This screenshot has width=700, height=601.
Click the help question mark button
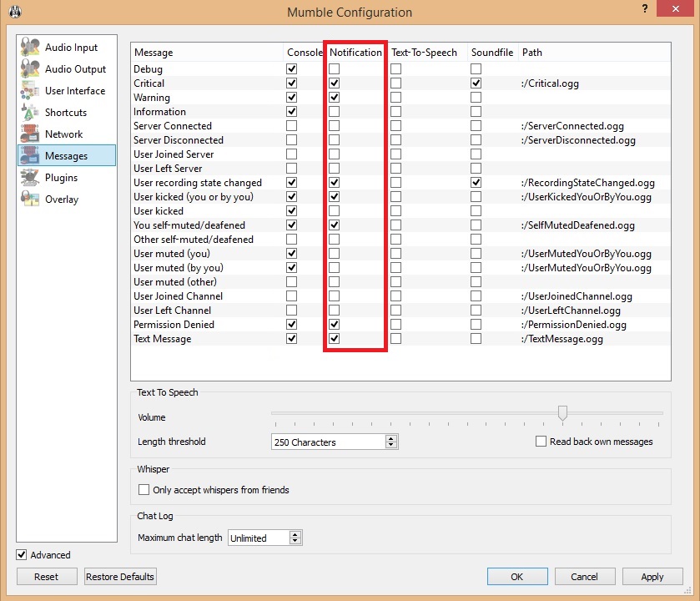(x=645, y=8)
